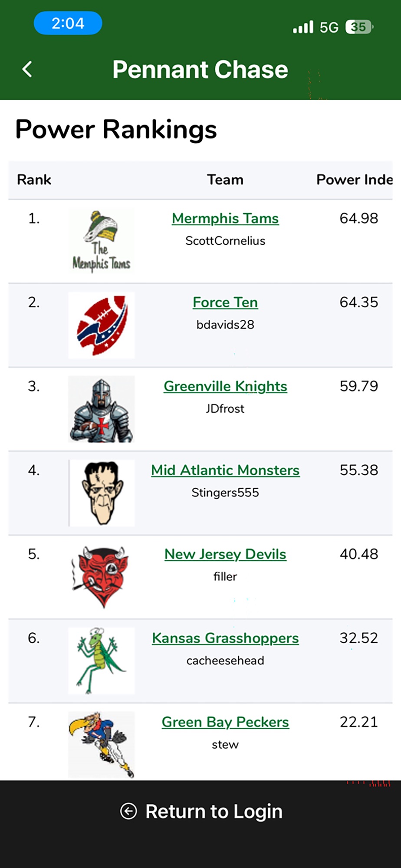The width and height of the screenshot is (401, 868).
Task: Click the Force Ten football logo
Action: pos(102,325)
